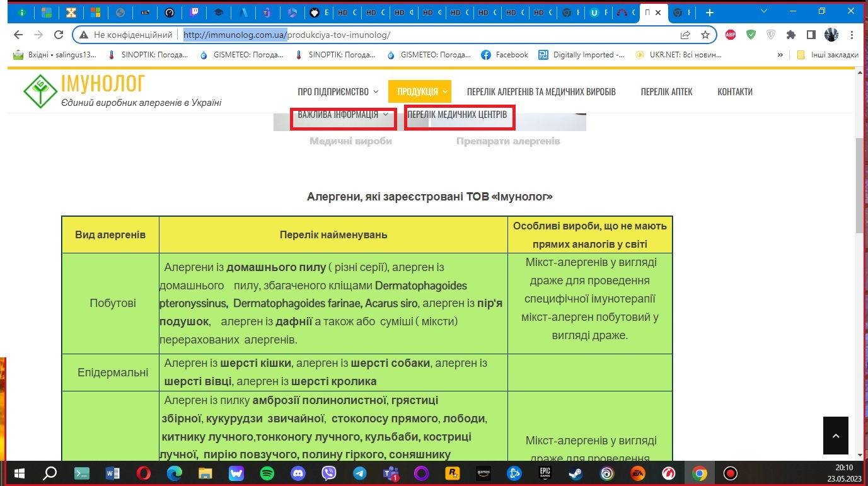Open the Extensions puzzle piece icon
This screenshot has width=868, height=486.
pyautogui.click(x=791, y=35)
